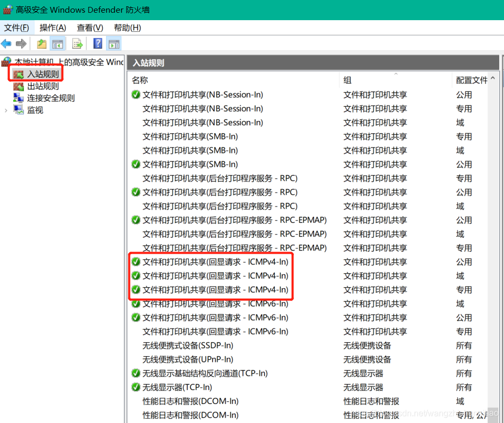
Task: Click the 入站规则 brick wall icon
Action: 19,74
